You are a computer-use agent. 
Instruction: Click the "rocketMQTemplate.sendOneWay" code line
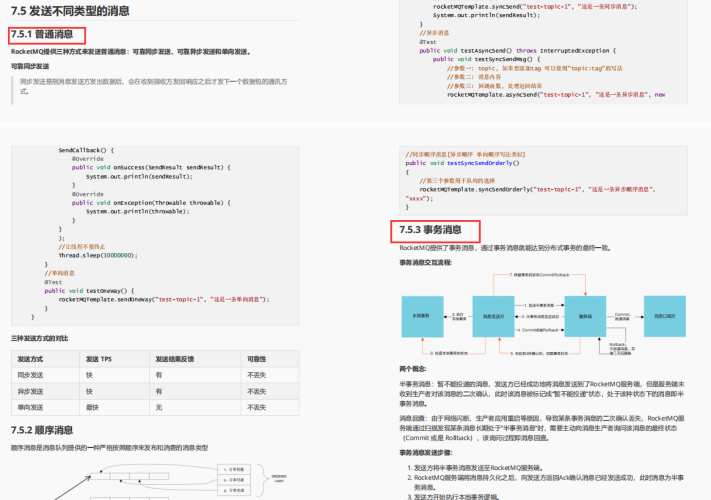click(164, 300)
